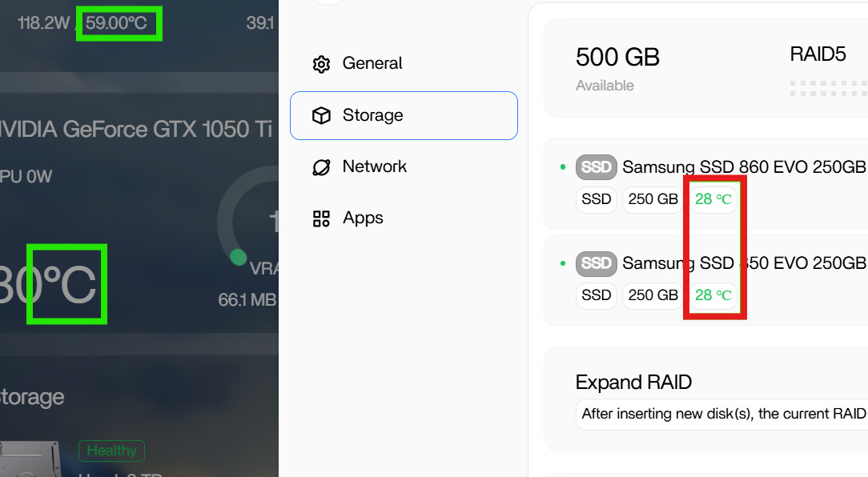Select the Storage menu item
The height and width of the screenshot is (477, 868).
pos(404,115)
